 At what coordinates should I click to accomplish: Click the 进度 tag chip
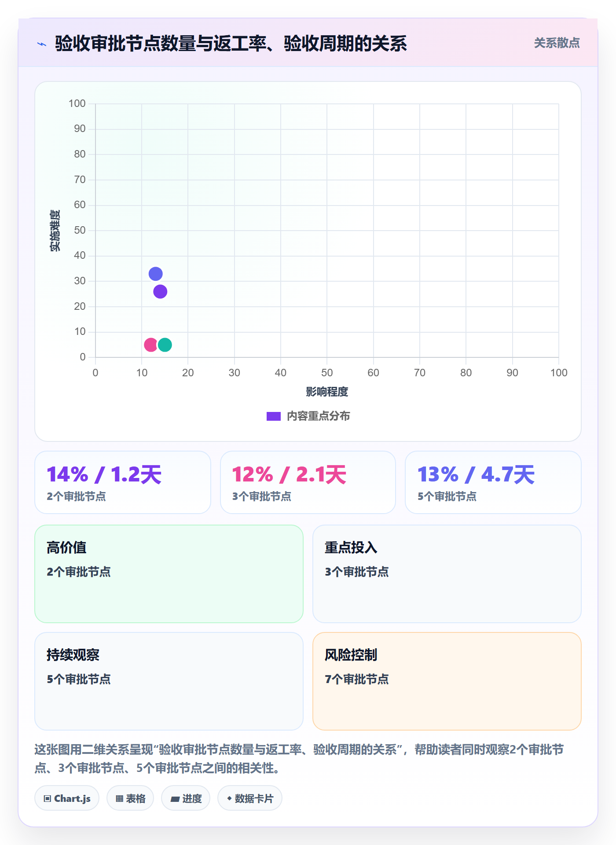[x=186, y=798]
